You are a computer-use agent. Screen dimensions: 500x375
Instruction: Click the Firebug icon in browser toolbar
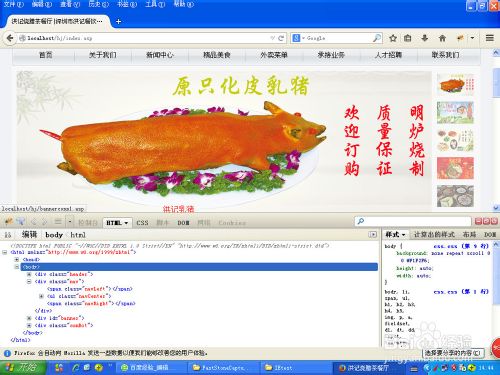click(460, 38)
